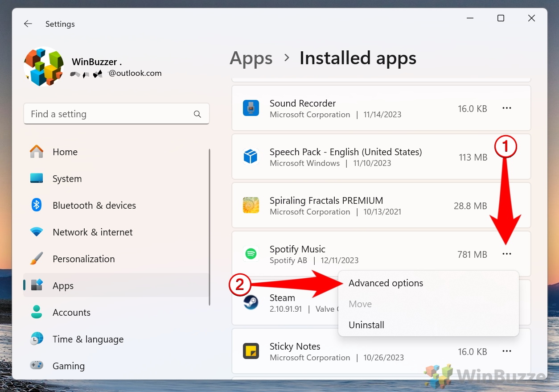
Task: Click the Speech Pack - English (United States) name
Action: pos(346,152)
